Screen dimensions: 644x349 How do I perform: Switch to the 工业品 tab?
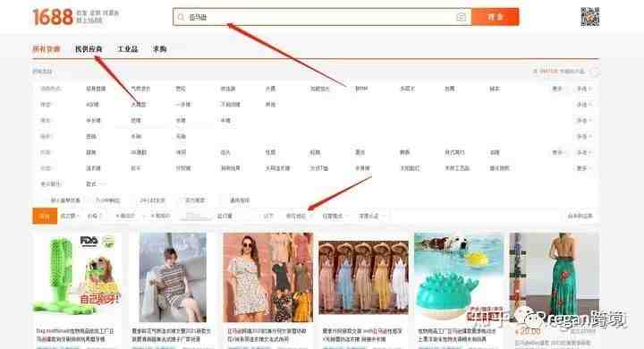(128, 49)
